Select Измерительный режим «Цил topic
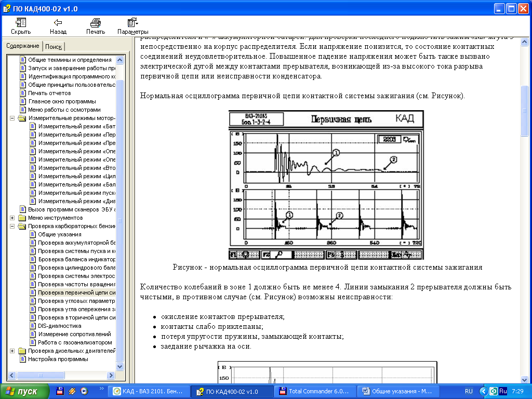 pyautogui.click(x=77, y=176)
